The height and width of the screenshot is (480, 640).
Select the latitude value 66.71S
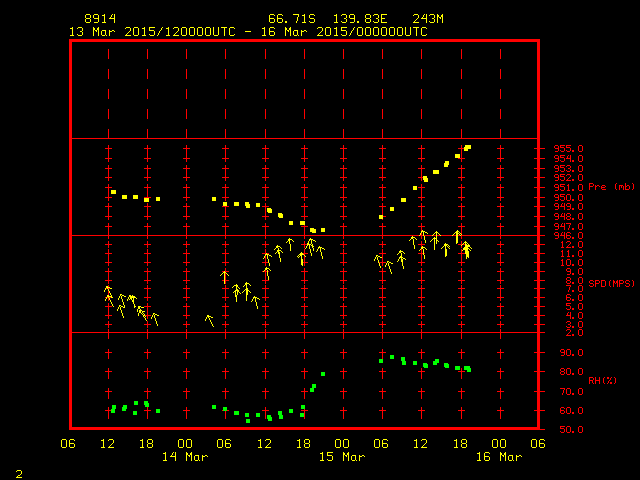(292, 19)
